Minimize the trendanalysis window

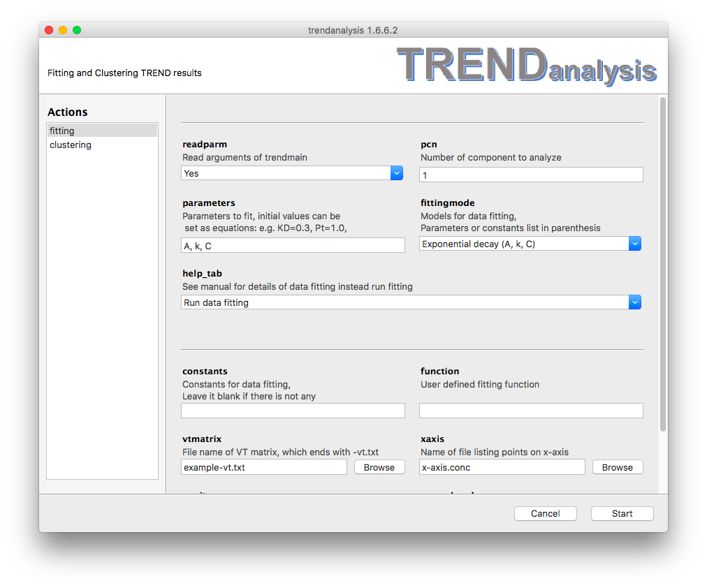click(x=63, y=30)
